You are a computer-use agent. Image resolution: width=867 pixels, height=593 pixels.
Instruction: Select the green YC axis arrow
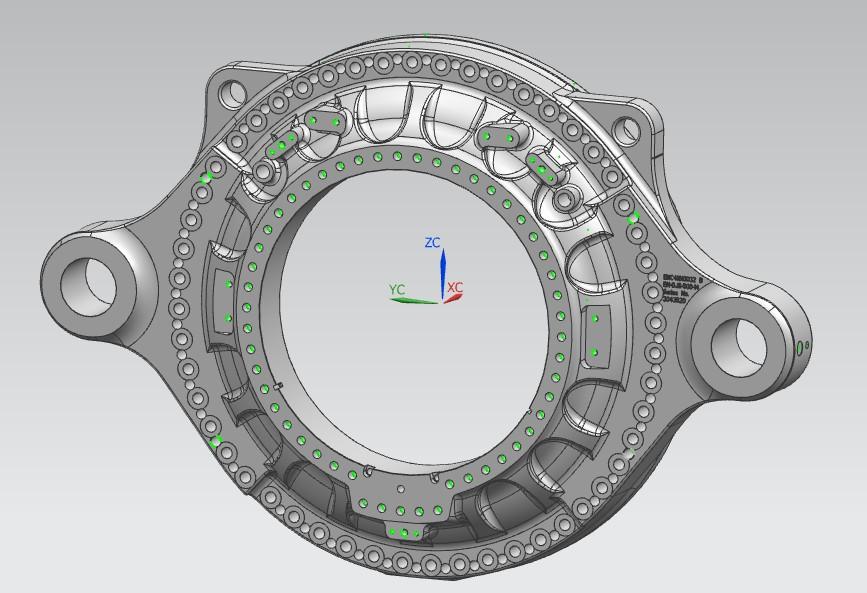point(415,299)
